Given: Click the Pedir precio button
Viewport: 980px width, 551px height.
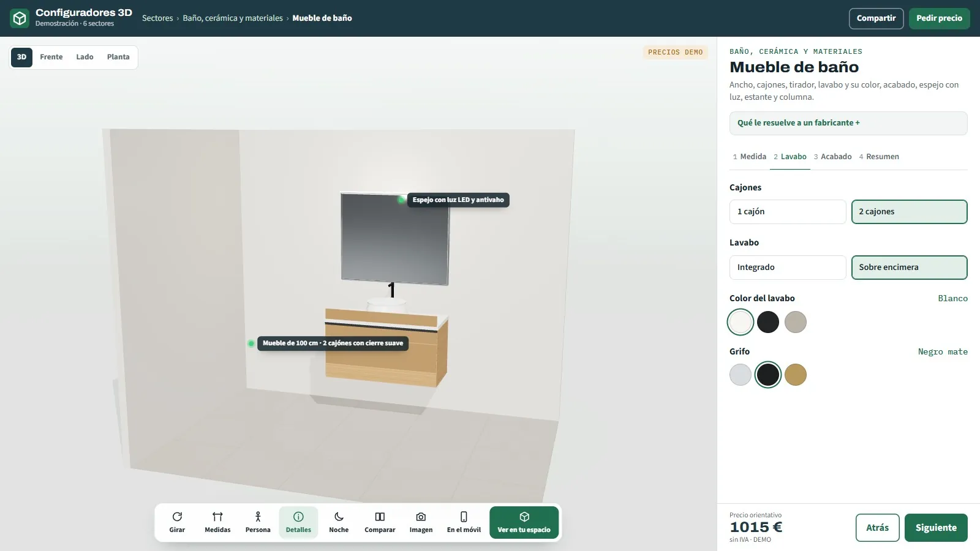Looking at the screenshot, I should tap(939, 18).
